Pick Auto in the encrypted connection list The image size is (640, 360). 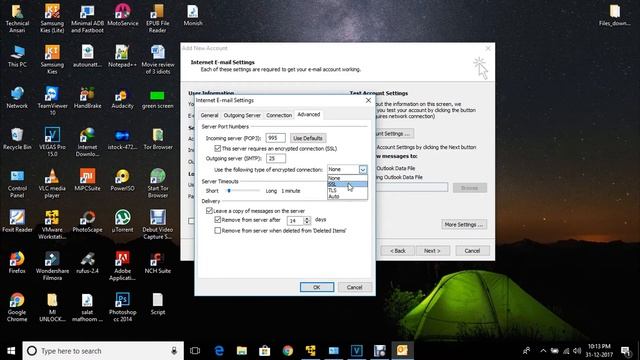[347, 196]
